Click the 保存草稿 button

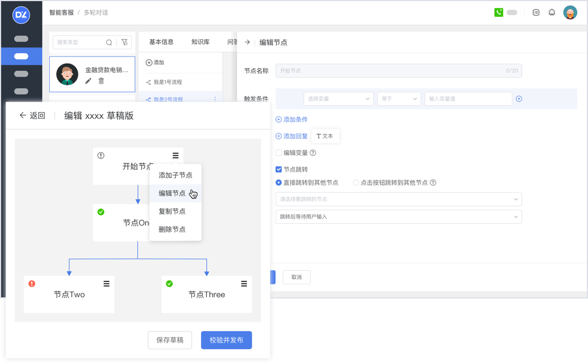[x=170, y=340]
